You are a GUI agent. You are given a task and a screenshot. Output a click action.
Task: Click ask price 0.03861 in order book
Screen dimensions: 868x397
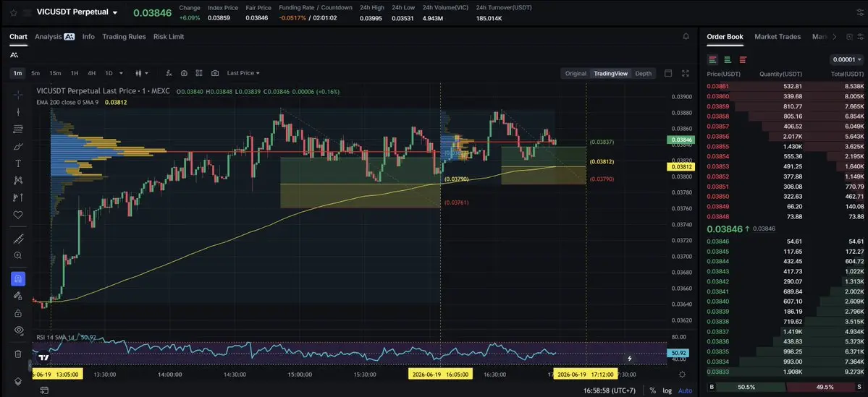718,86
